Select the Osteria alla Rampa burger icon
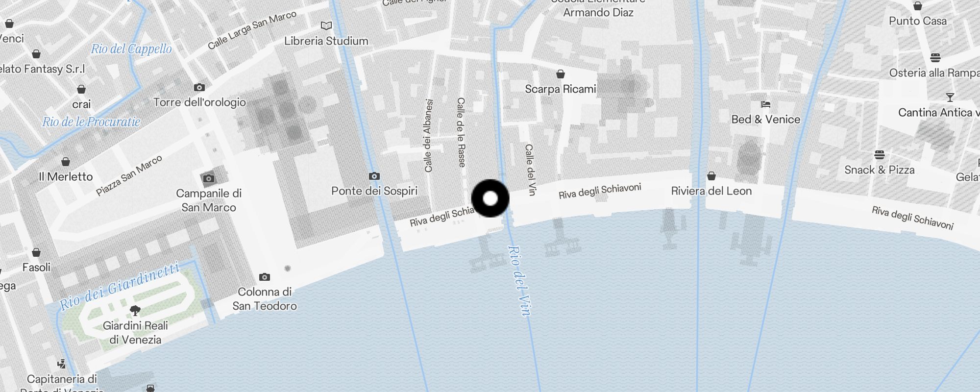The width and height of the screenshot is (980, 392). (935, 58)
